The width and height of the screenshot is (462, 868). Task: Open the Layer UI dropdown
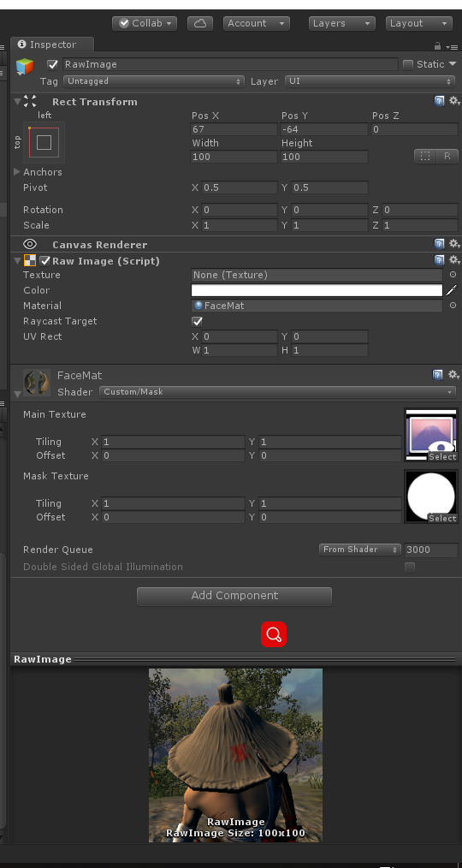370,81
